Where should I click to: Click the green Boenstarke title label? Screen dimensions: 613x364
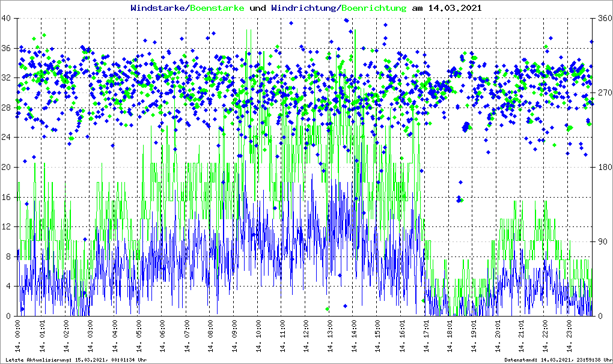(x=217, y=8)
